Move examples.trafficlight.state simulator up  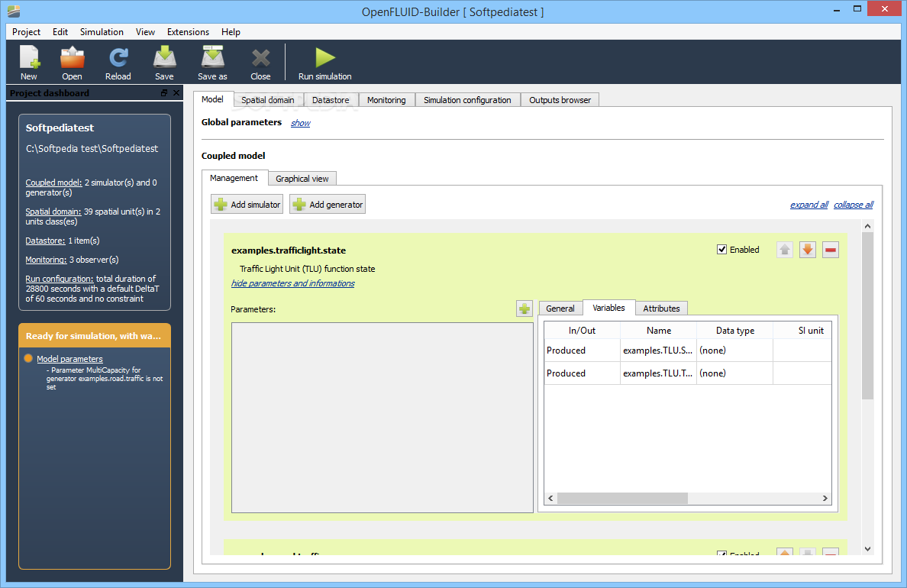(x=784, y=250)
